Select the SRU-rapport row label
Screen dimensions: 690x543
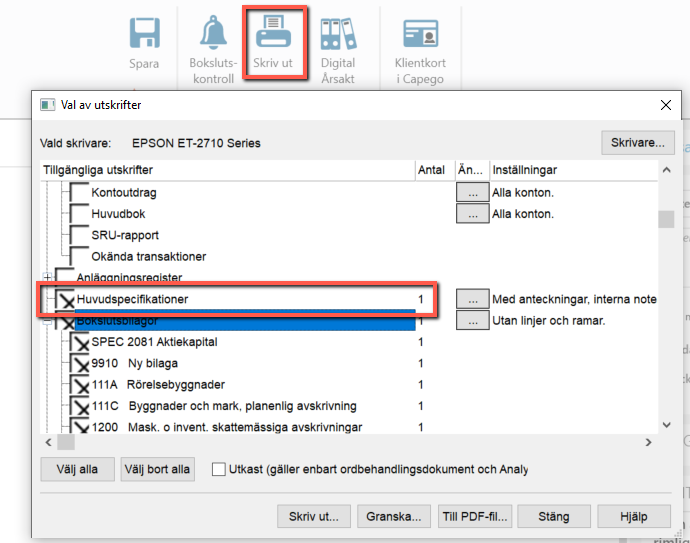click(x=125, y=235)
